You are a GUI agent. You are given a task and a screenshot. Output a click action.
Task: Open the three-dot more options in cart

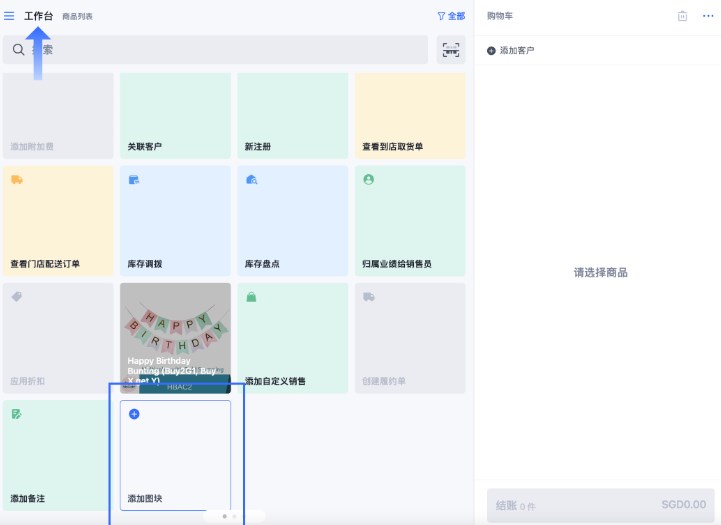pos(708,16)
